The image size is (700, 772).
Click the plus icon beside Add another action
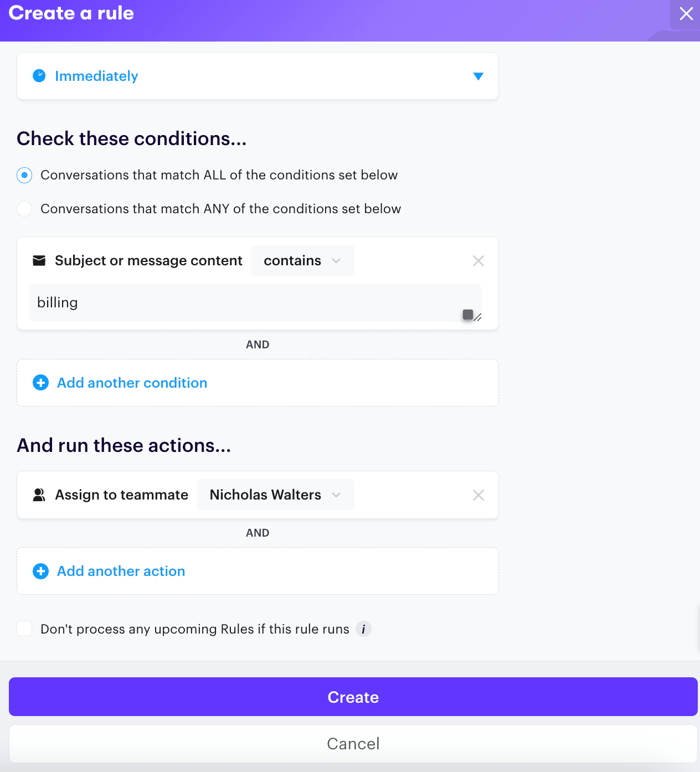[40, 571]
